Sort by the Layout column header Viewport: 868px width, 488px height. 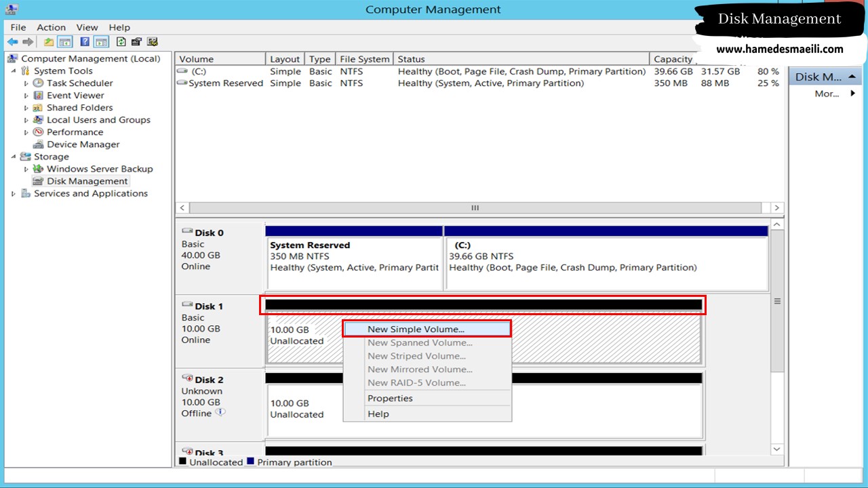[x=285, y=59]
